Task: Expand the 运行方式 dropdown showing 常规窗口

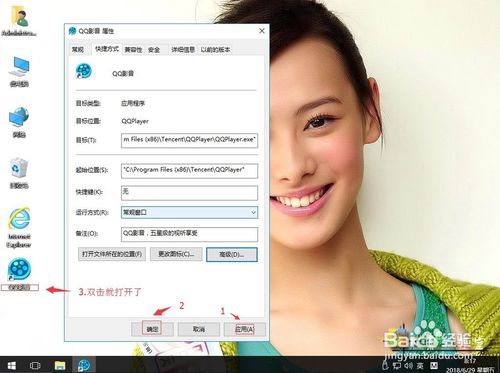Action: tap(189, 212)
